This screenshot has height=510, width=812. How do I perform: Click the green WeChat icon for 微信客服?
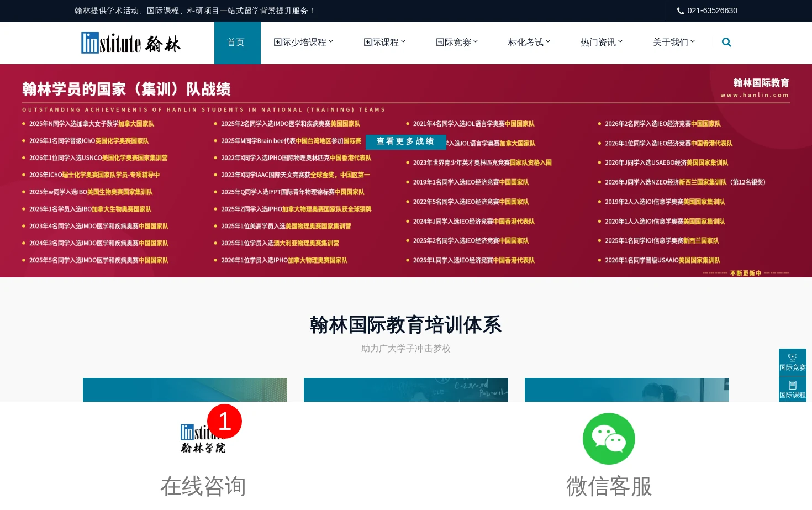[x=609, y=439]
